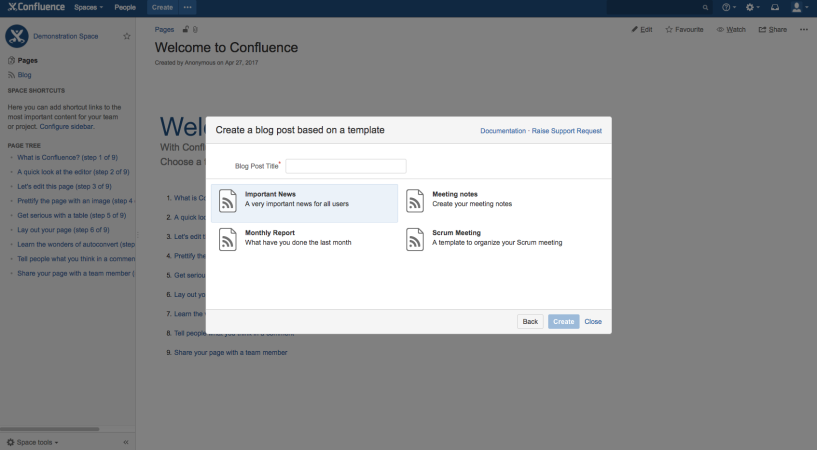This screenshot has width=817, height=450.
Task: Click the Favourite star button
Action: 684,30
